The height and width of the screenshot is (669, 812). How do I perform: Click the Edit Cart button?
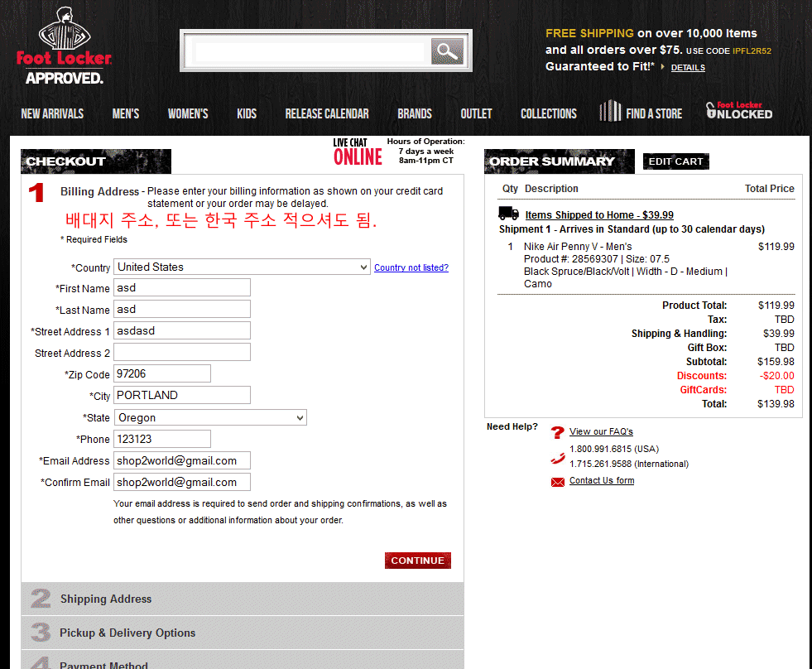pos(675,161)
